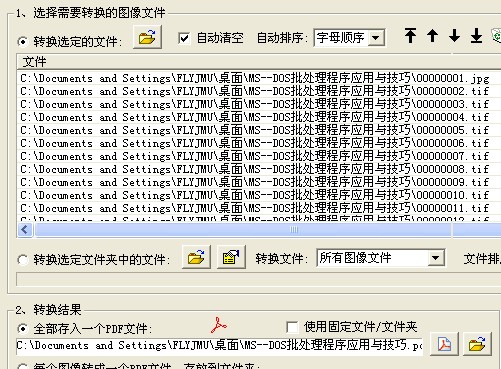Select the file row 00000005.tif
Screen dimensions: 501x369
[x=259, y=130]
